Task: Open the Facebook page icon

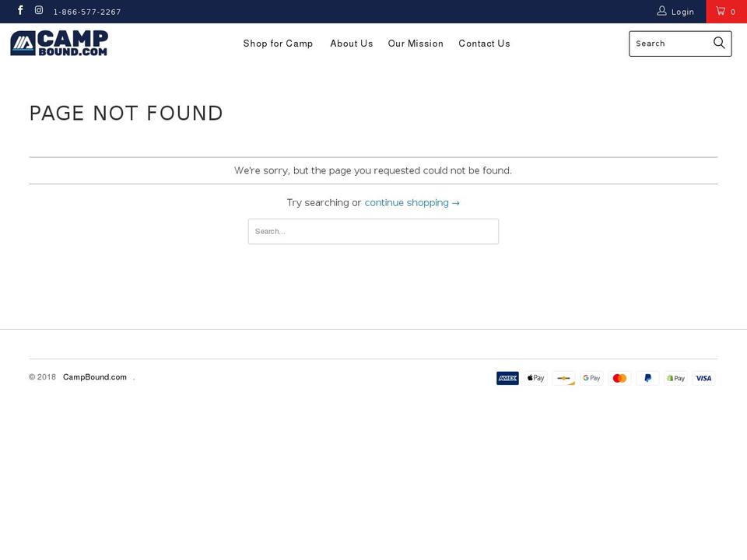Action: (x=20, y=10)
